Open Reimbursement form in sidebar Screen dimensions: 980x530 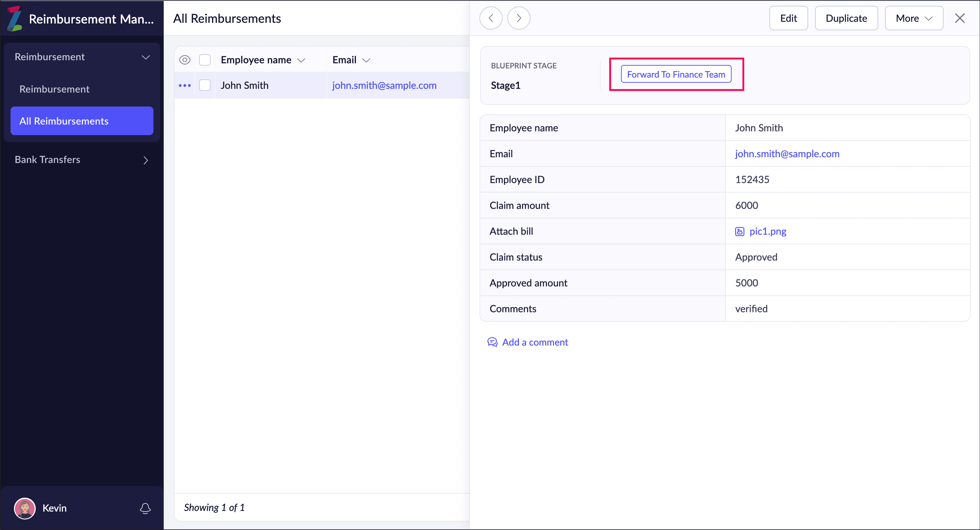(54, 89)
